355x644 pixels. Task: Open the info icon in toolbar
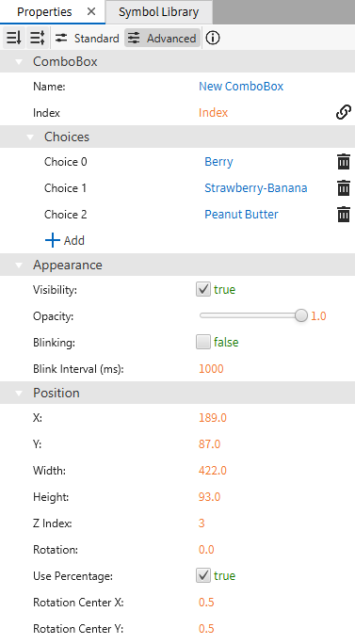click(213, 39)
